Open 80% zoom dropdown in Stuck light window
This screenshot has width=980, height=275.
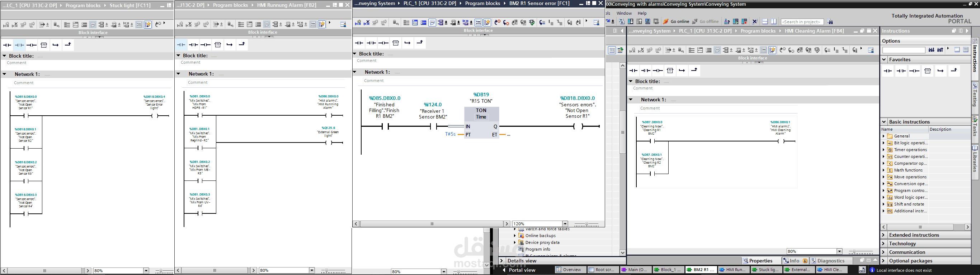pos(146,270)
